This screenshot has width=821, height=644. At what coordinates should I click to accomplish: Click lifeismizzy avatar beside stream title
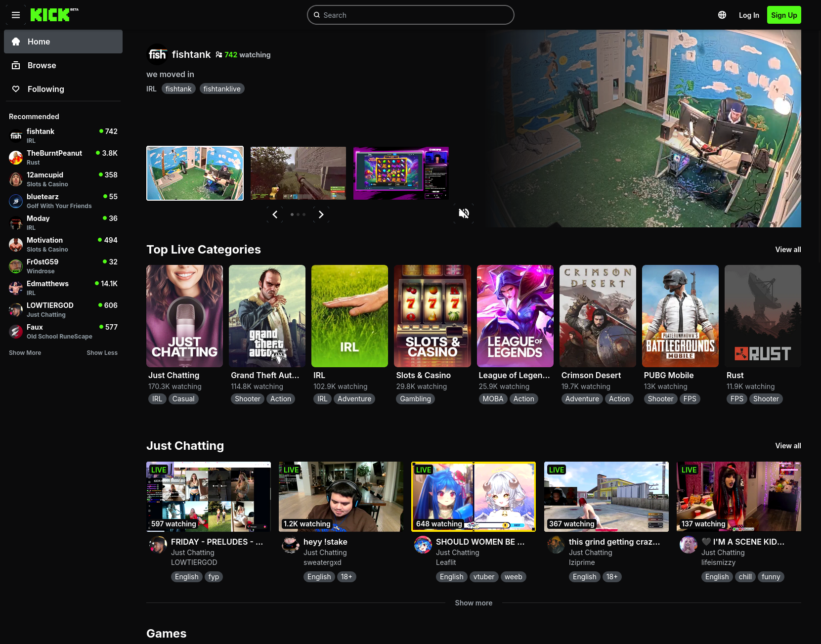[689, 545]
